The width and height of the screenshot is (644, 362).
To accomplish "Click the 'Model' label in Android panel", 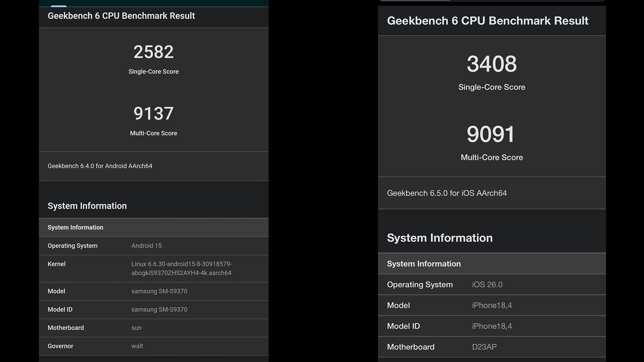I will tap(56, 291).
